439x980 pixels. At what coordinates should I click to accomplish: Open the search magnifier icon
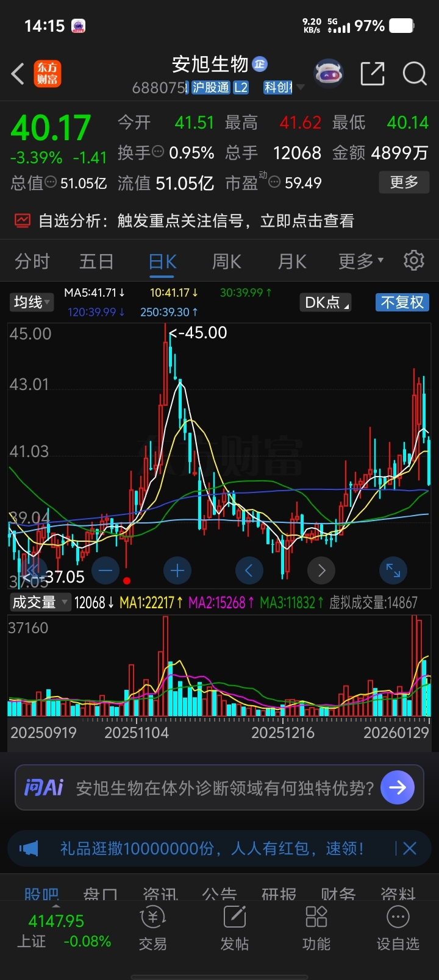[x=415, y=74]
